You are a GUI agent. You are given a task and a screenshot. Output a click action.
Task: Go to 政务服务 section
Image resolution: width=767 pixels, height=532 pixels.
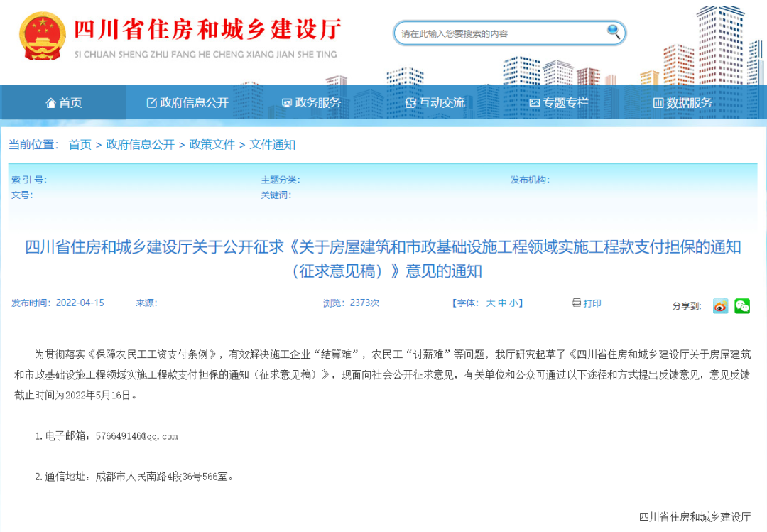[x=311, y=103]
